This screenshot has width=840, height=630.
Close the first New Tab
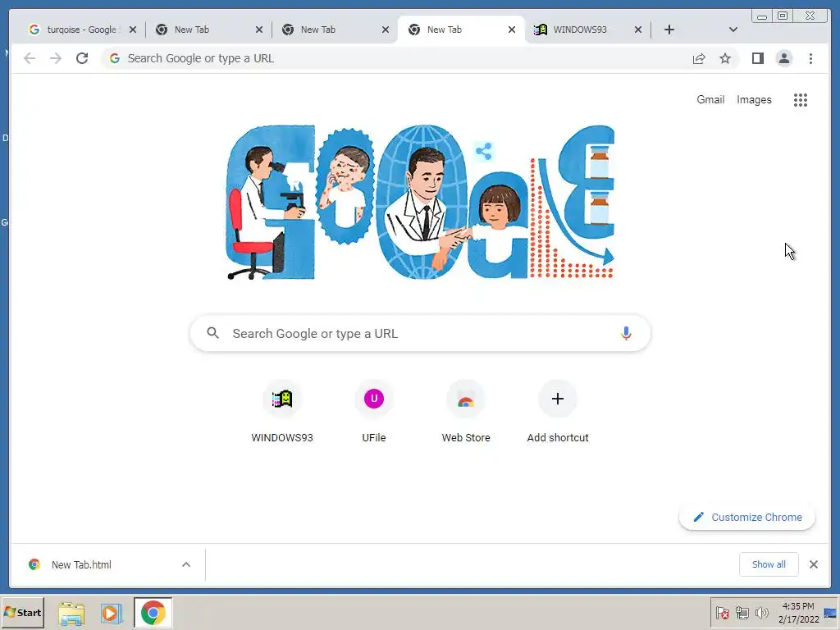tap(259, 30)
